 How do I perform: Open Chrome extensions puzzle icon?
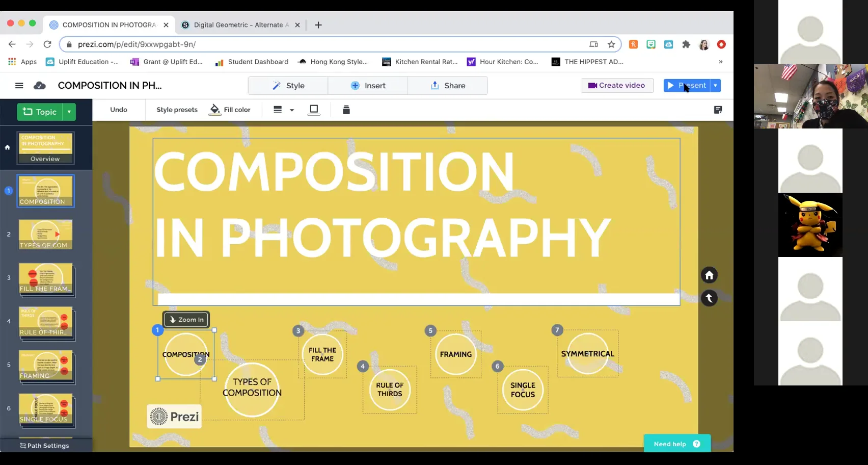coord(686,44)
